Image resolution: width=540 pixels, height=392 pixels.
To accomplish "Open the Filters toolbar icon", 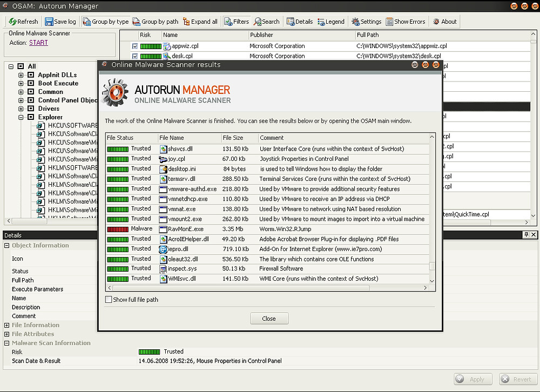I will (x=228, y=22).
